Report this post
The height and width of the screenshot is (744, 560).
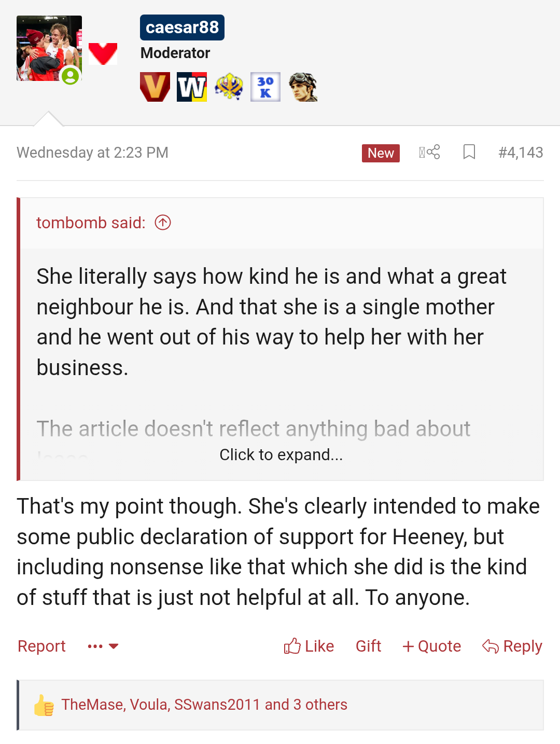pyautogui.click(x=41, y=646)
